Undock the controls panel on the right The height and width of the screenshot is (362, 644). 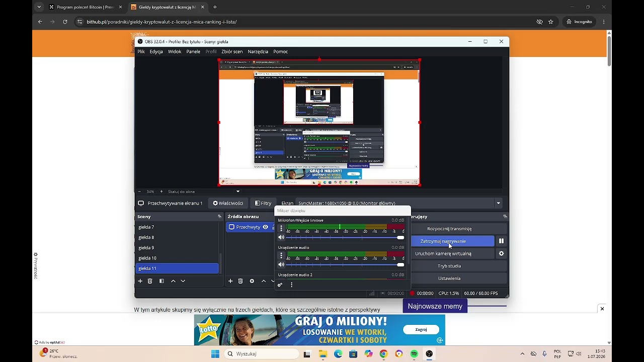point(505,217)
